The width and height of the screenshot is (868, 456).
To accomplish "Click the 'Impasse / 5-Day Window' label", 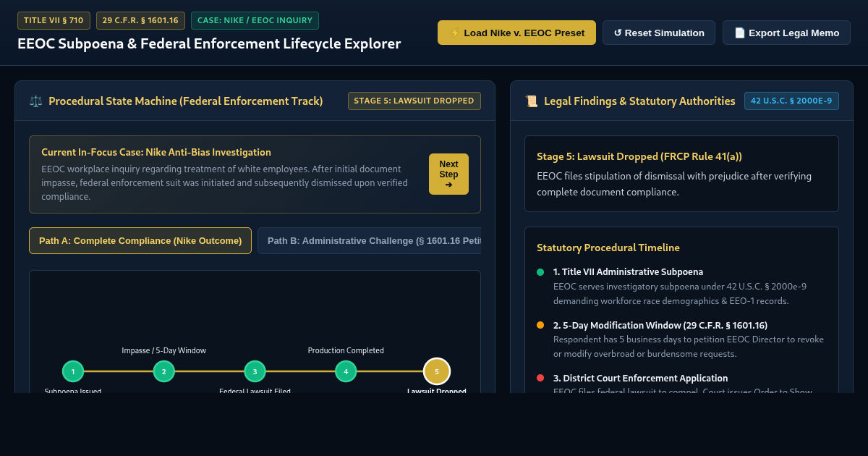I will tap(164, 350).
